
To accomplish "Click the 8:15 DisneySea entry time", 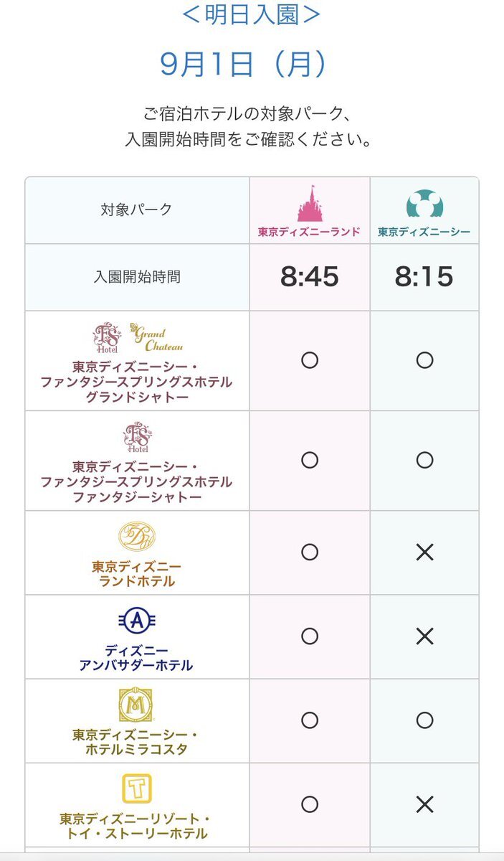I will (x=424, y=277).
